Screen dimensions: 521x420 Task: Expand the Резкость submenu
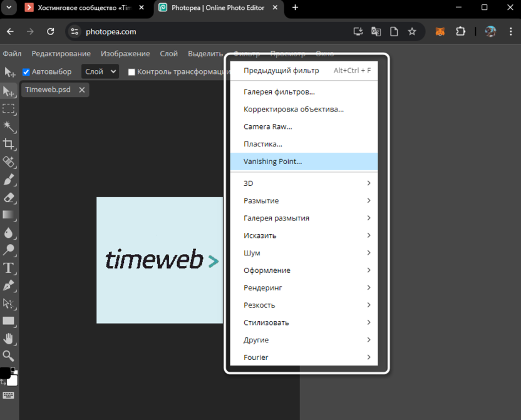(x=304, y=305)
